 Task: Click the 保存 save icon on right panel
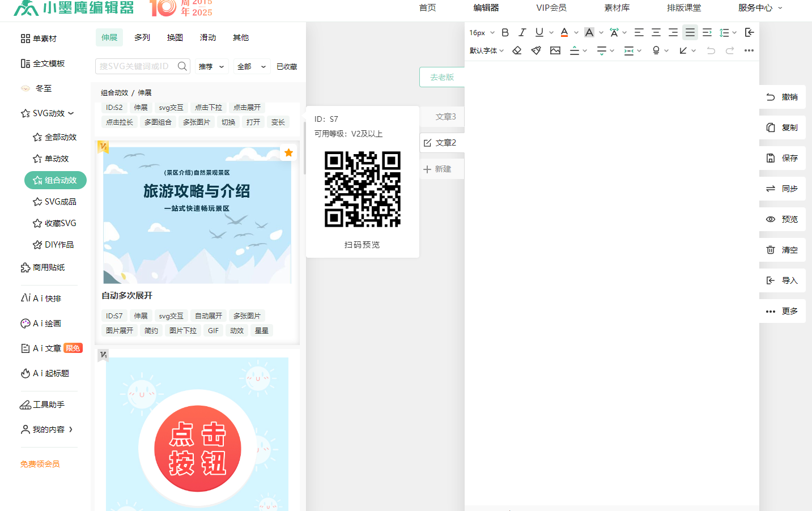pyautogui.click(x=771, y=158)
